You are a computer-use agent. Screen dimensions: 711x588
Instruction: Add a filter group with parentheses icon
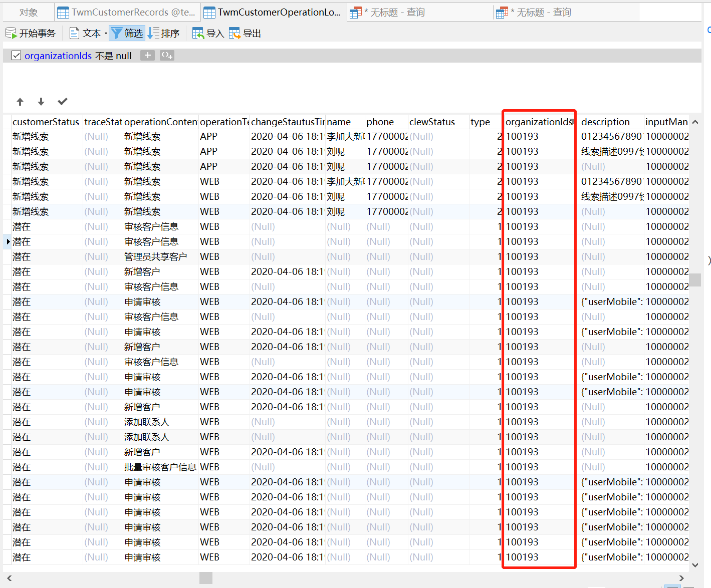point(167,56)
